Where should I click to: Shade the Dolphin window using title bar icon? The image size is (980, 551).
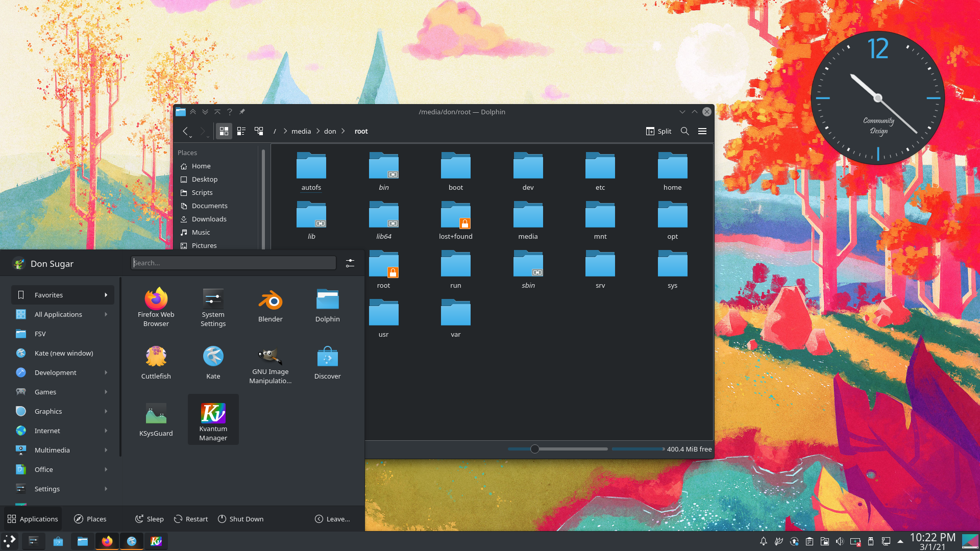click(x=217, y=112)
